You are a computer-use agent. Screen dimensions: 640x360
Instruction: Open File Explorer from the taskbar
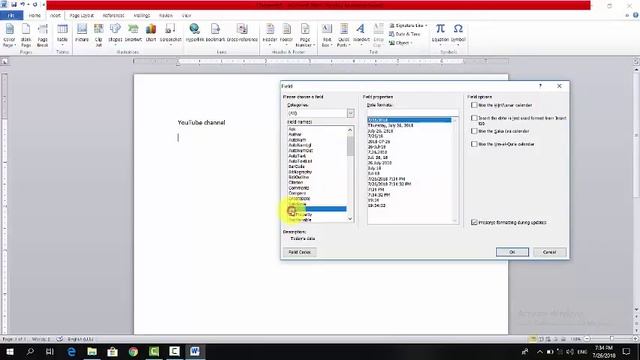click(92, 351)
